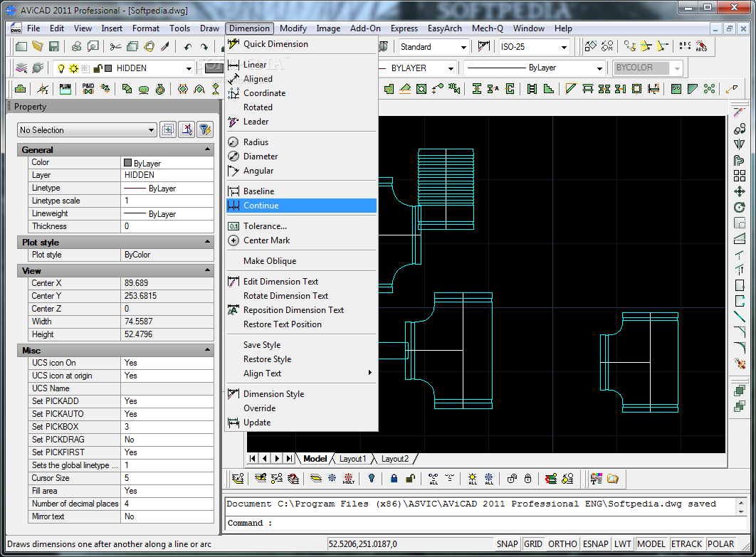
Task: Click the copy icon in top toolbar
Action: (x=132, y=47)
